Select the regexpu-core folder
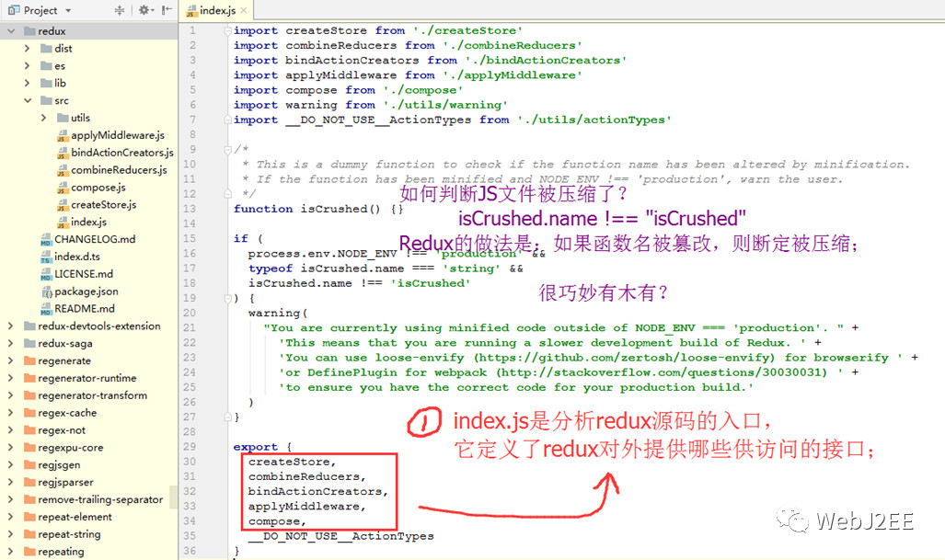This screenshot has width=945, height=560. tap(71, 448)
